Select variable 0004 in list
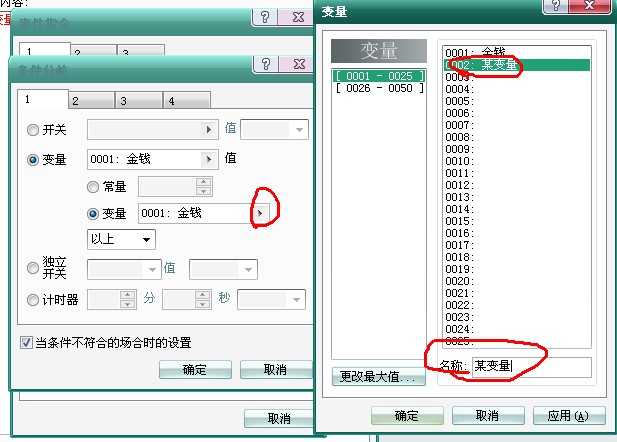617x442 pixels. click(517, 89)
